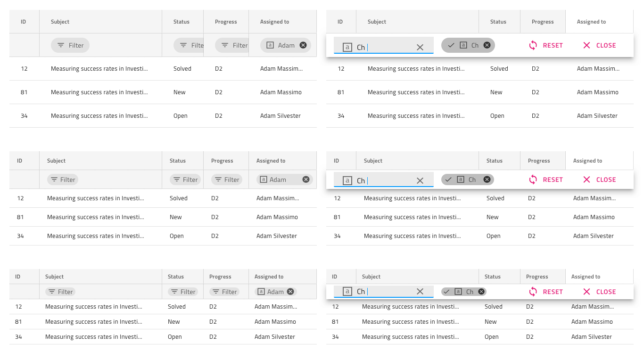Remove the Ch chip in bottom-right compact table
Viewport: 644px width, 360px height.
(481, 292)
